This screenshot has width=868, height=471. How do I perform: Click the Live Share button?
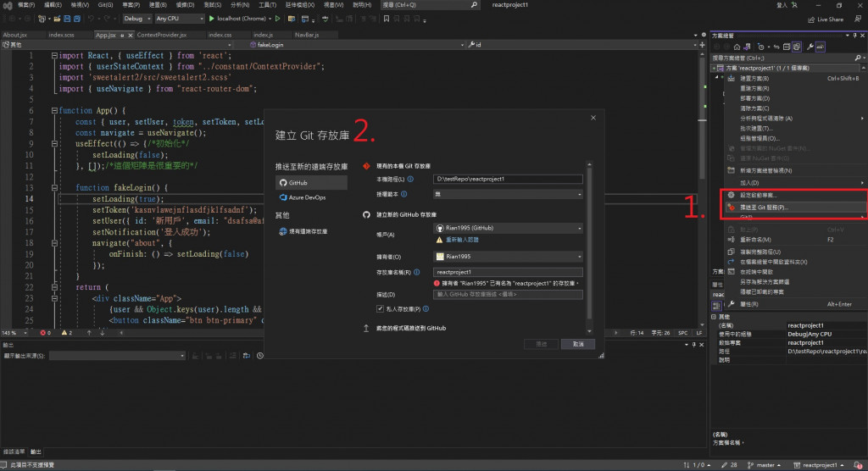[x=826, y=19]
